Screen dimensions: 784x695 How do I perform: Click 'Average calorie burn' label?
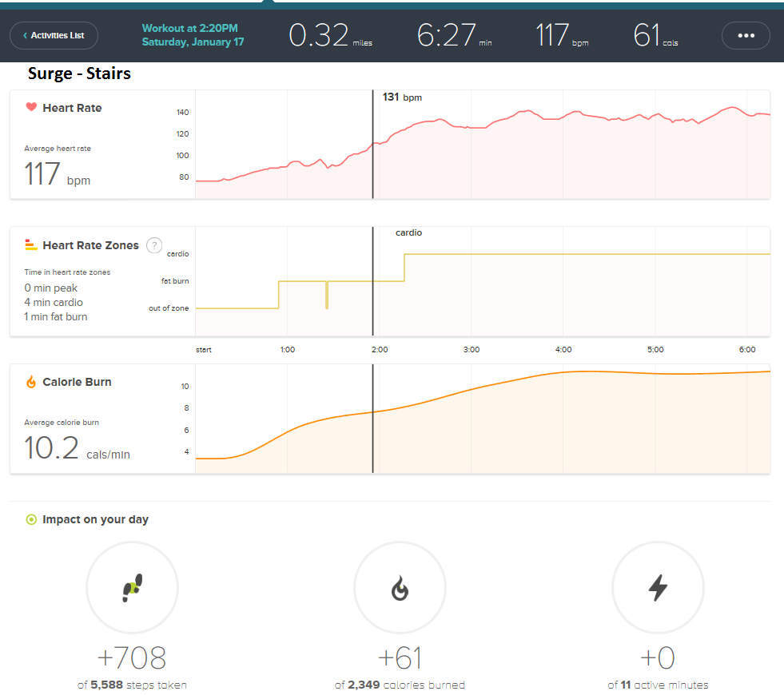tap(62, 423)
